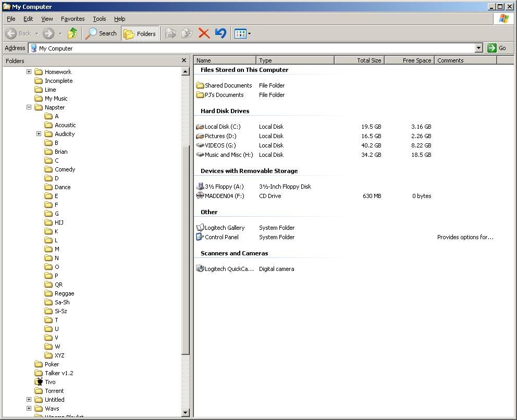Image resolution: width=517 pixels, height=420 pixels.
Task: Expand the Homework folder
Action: point(29,71)
